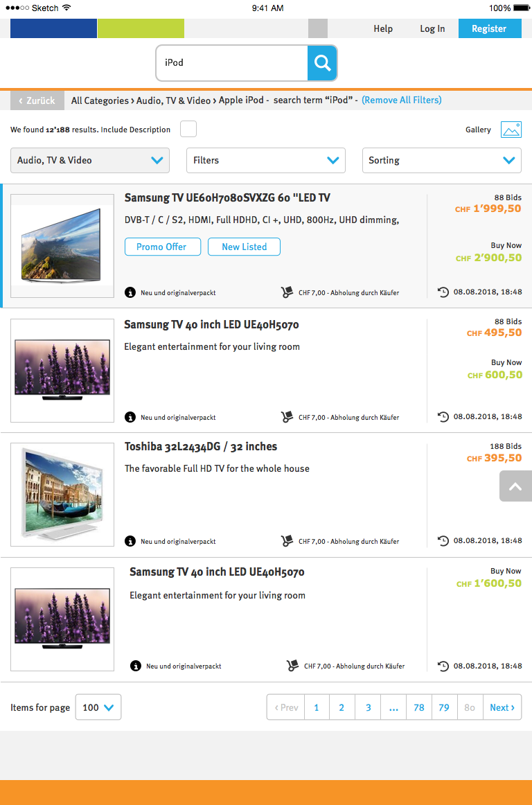Image resolution: width=532 pixels, height=805 pixels.
Task: Open thumbnail of CHF 1'600,50 Samsung TV
Action: click(x=62, y=619)
